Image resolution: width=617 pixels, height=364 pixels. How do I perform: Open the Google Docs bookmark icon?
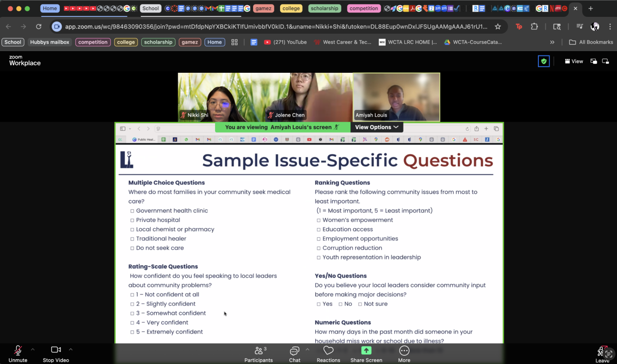point(254,42)
